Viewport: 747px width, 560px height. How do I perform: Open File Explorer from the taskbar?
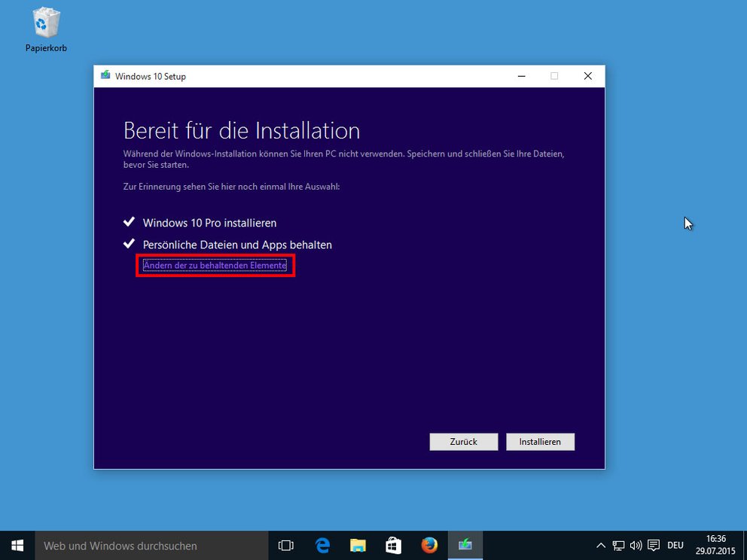pyautogui.click(x=358, y=545)
